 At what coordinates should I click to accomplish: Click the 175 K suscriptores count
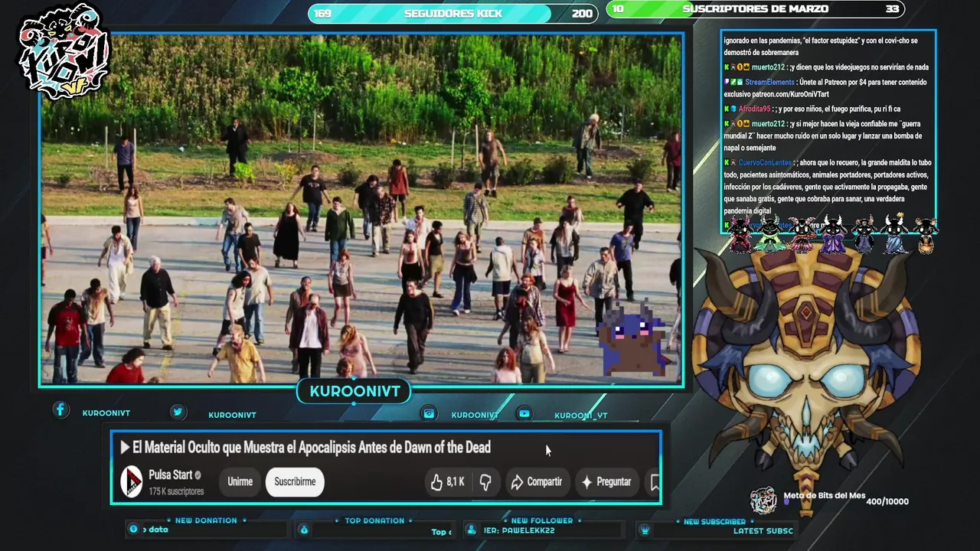(x=176, y=491)
